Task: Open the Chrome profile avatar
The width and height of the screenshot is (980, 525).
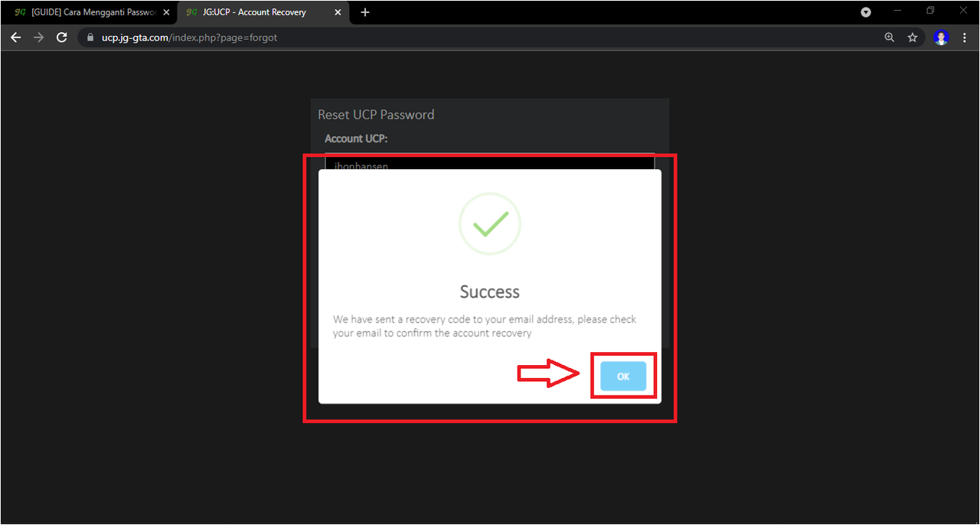Action: tap(941, 37)
